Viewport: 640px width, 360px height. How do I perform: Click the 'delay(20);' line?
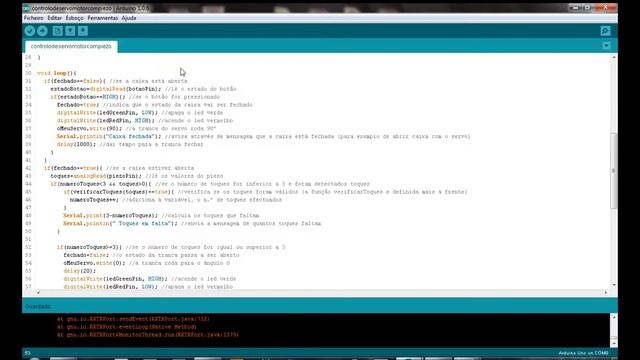pyautogui.click(x=80, y=271)
